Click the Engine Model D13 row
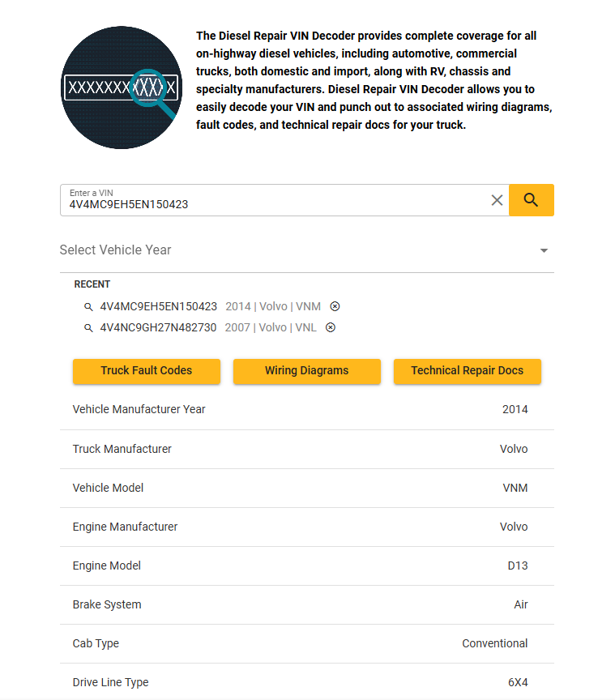 (307, 566)
